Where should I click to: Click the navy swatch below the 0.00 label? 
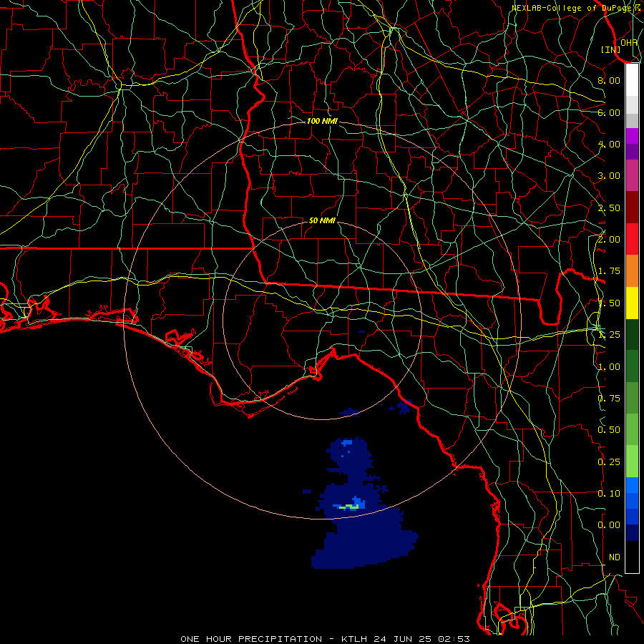tap(632, 532)
